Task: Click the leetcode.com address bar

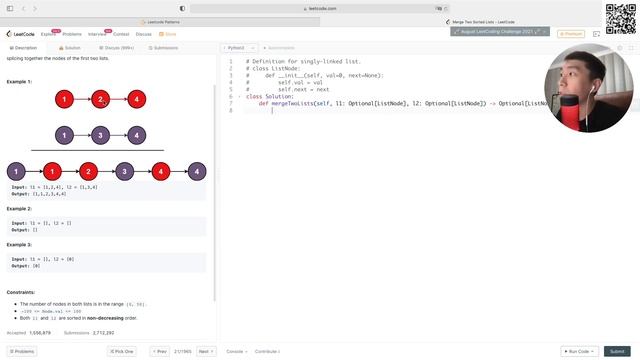Action: [x=320, y=8]
